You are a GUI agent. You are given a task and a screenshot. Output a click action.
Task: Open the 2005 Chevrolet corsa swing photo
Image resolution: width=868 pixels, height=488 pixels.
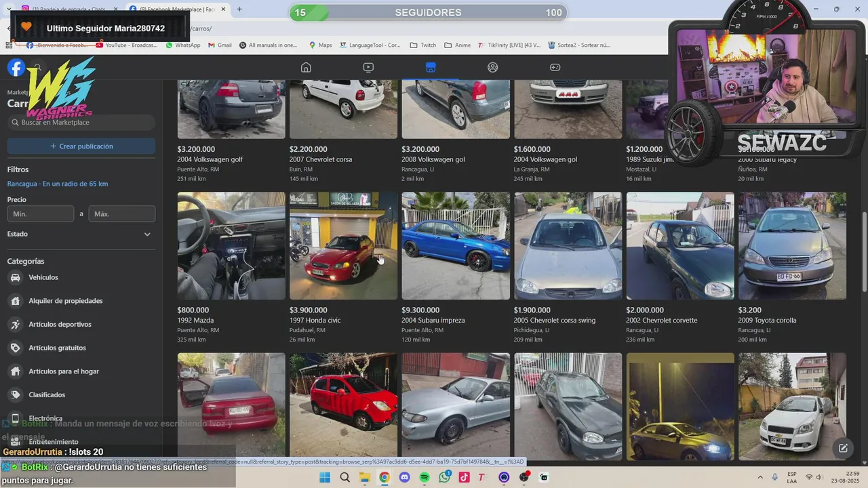(568, 246)
